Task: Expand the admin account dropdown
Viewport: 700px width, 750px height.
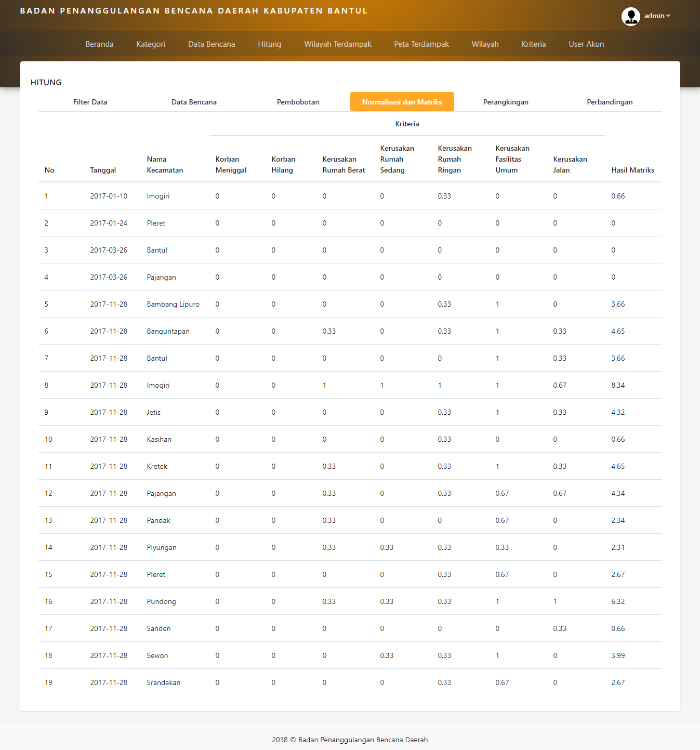Action: click(x=657, y=16)
